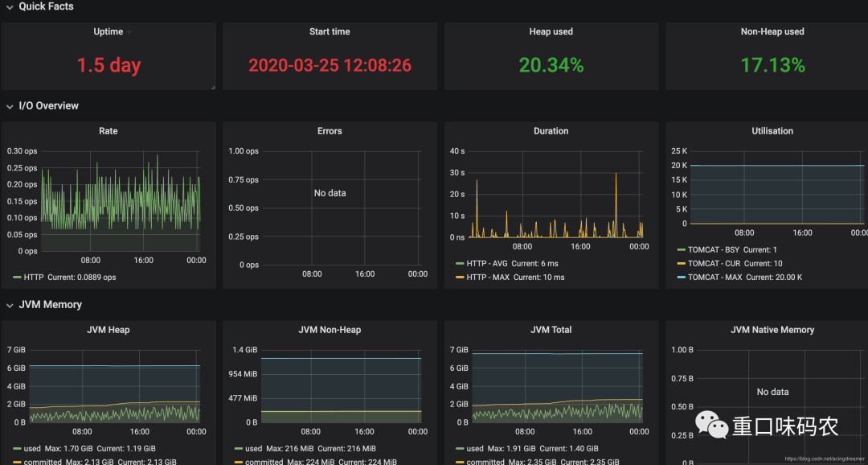Click the TOMCAT - CUR yellow legend swatch
The width and height of the screenshot is (868, 465).
pos(681,264)
